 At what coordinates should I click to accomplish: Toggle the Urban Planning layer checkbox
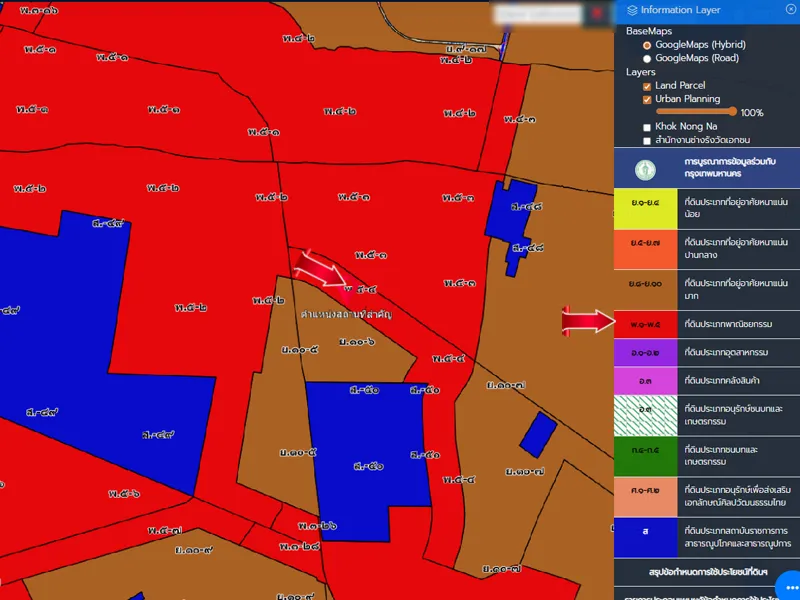click(x=647, y=100)
